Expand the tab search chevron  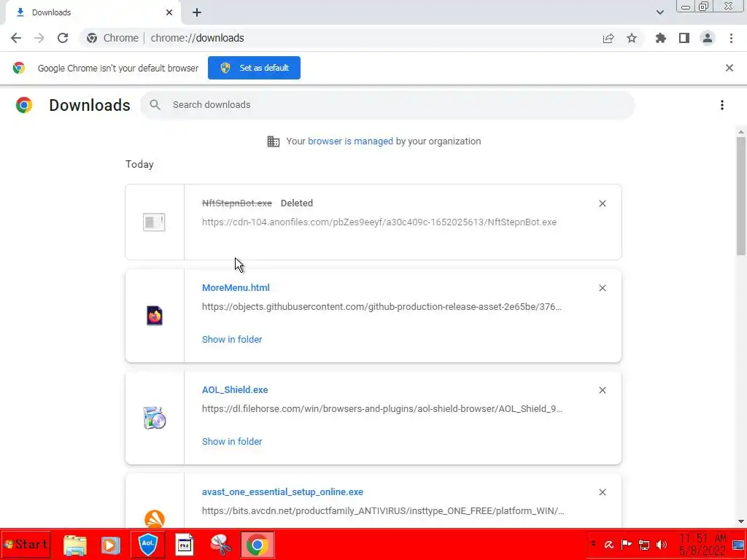coord(659,12)
